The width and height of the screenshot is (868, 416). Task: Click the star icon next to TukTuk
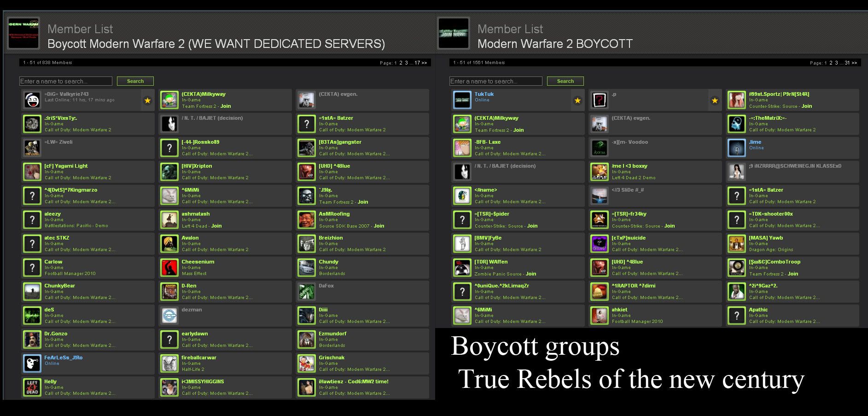[x=577, y=100]
